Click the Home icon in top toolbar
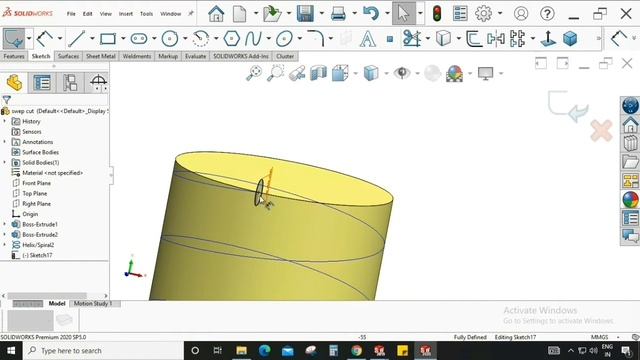Viewport: 640px width, 360px height. tap(216, 13)
